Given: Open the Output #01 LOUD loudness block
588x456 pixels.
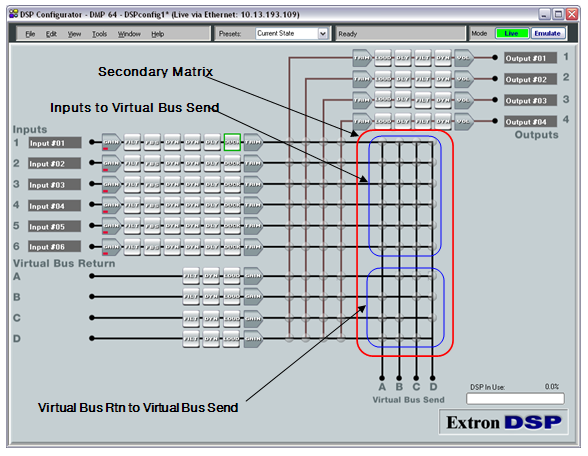Looking at the screenshot, I should pos(383,58).
